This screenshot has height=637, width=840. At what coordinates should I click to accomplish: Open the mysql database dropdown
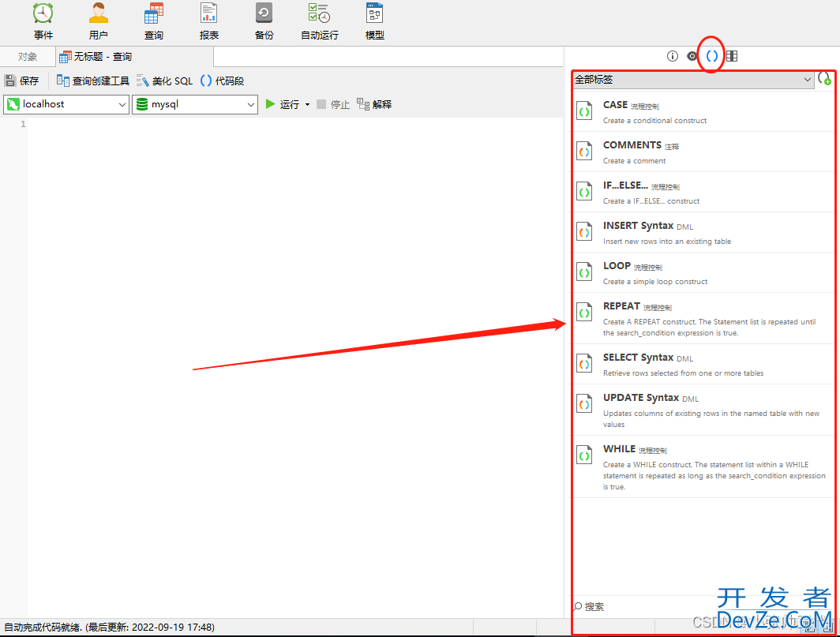pyautogui.click(x=195, y=104)
